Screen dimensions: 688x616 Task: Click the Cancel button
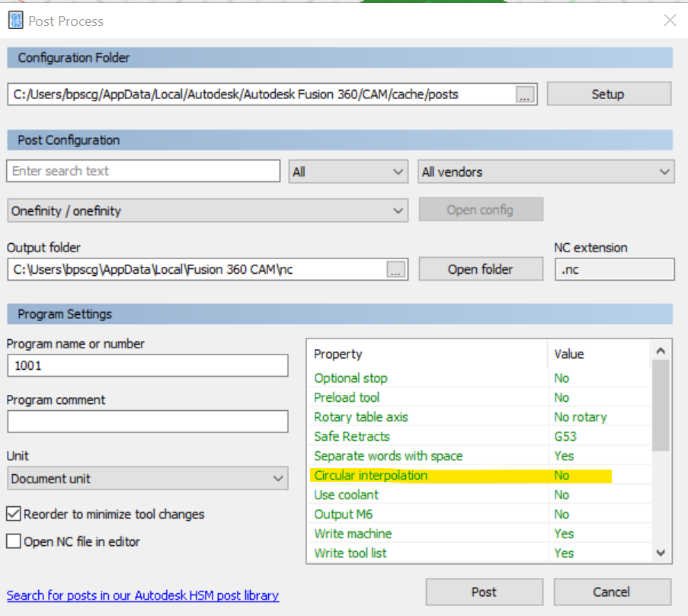612,592
